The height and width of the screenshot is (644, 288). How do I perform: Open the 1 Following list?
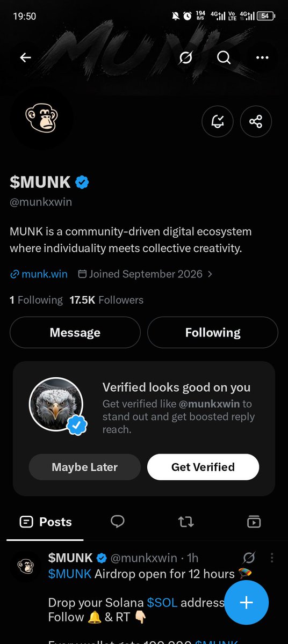(36, 300)
